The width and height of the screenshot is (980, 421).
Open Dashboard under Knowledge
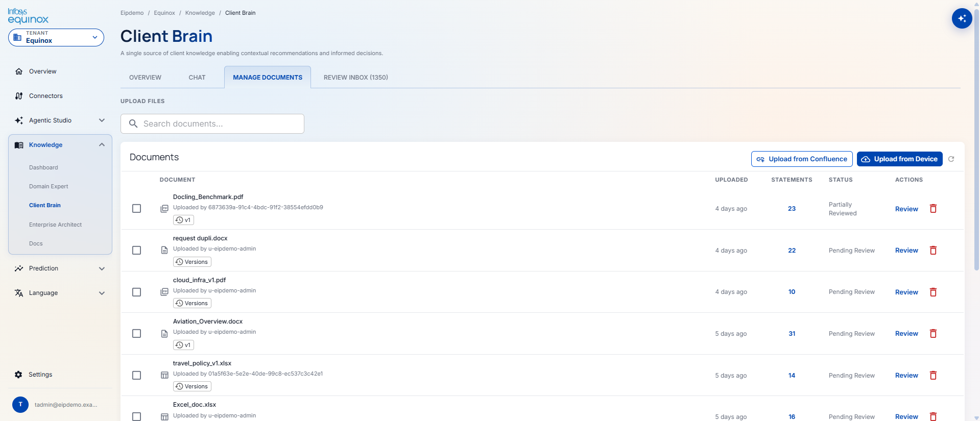coord(43,167)
